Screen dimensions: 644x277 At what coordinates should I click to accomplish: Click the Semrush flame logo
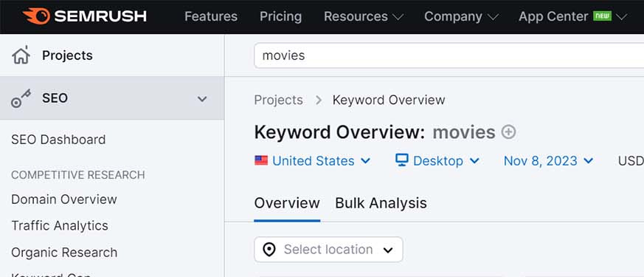click(x=37, y=16)
